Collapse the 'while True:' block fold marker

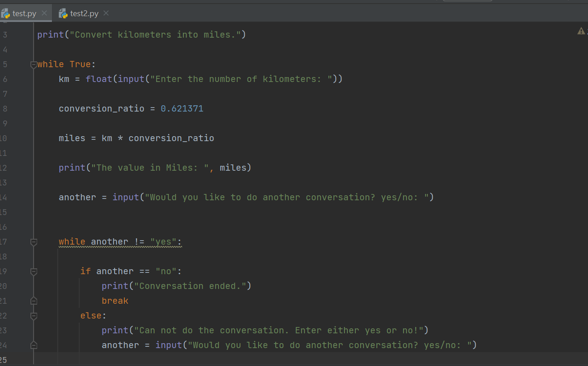(x=34, y=65)
